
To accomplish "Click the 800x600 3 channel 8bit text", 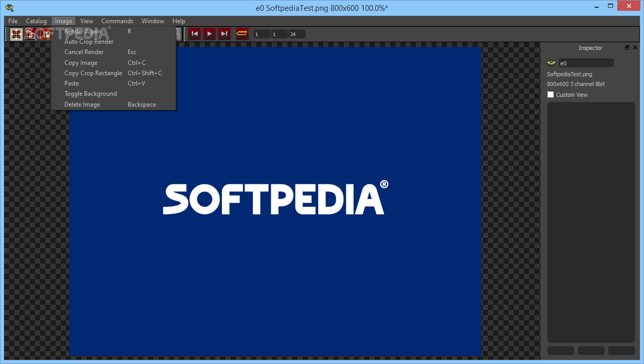I will click(x=576, y=84).
